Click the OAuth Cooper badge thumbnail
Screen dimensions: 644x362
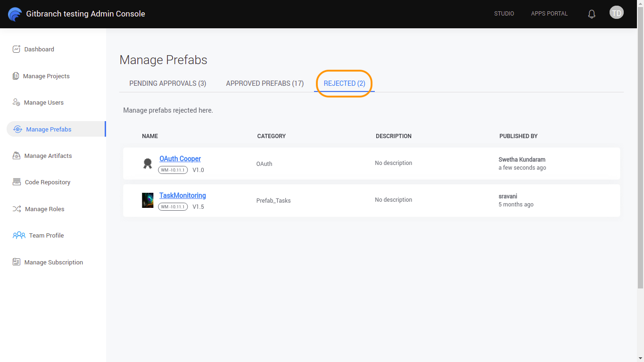(x=148, y=164)
